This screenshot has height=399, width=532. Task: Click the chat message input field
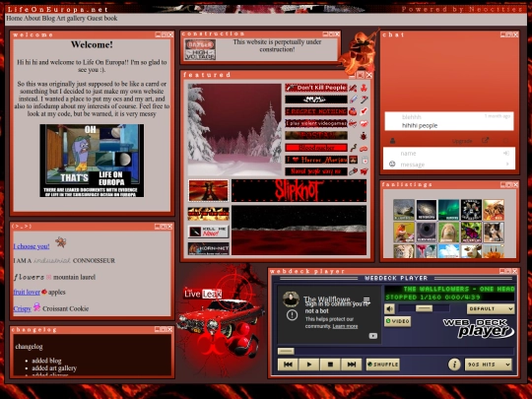[x=449, y=165]
